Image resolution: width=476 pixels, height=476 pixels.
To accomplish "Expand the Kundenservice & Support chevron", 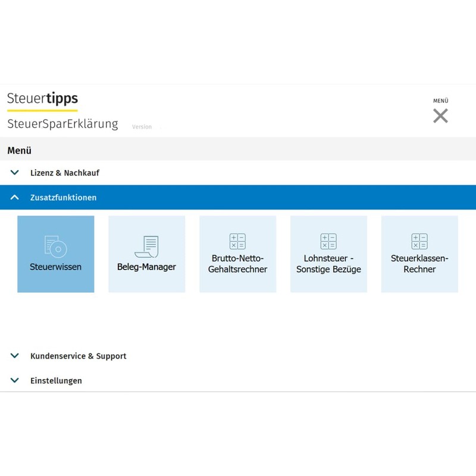I will 15,356.
